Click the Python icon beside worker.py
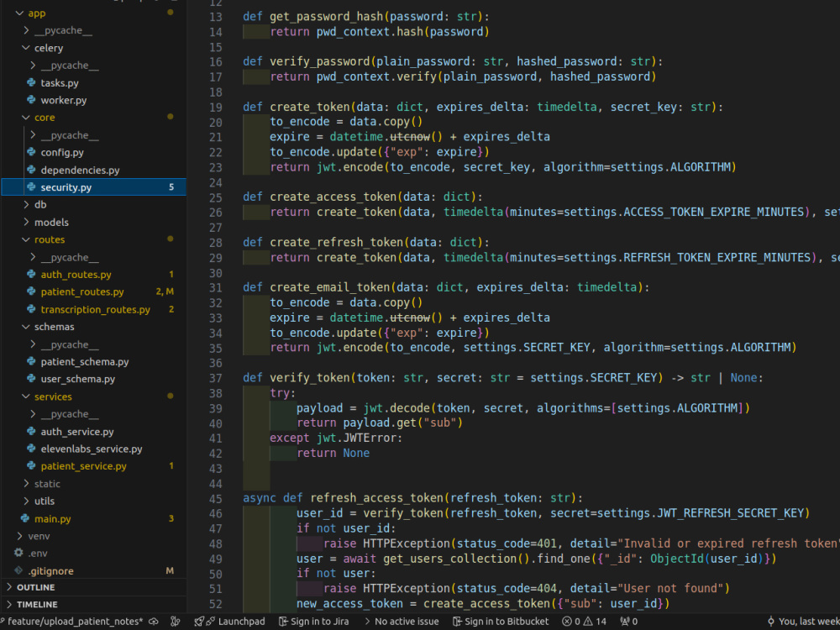The image size is (840, 630). pos(32,100)
